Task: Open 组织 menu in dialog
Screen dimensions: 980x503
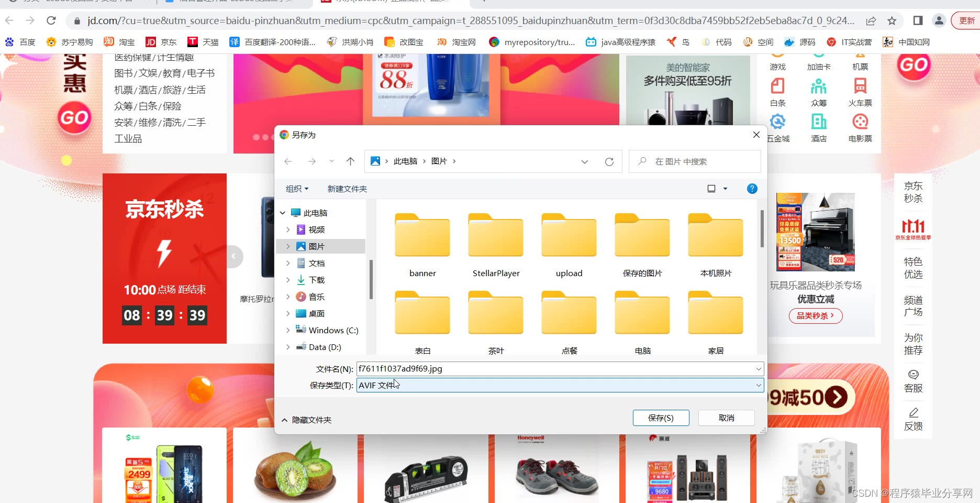Action: click(x=297, y=189)
